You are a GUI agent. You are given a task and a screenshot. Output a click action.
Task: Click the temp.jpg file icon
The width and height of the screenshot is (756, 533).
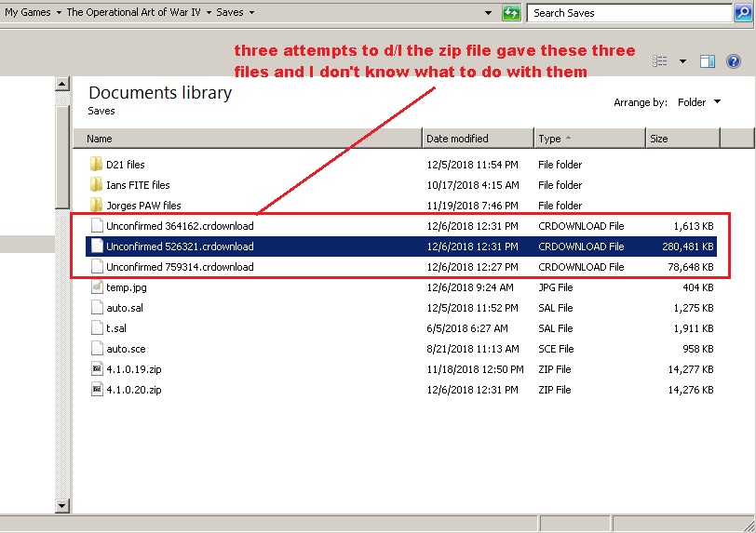pos(97,287)
